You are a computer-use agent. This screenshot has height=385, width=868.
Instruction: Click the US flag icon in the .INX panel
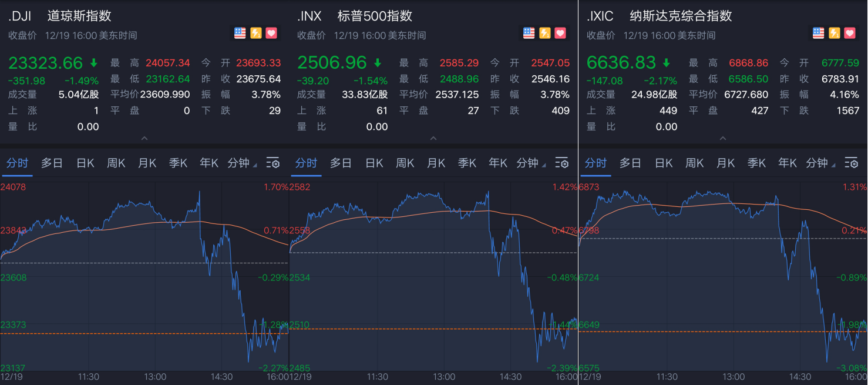(x=529, y=33)
